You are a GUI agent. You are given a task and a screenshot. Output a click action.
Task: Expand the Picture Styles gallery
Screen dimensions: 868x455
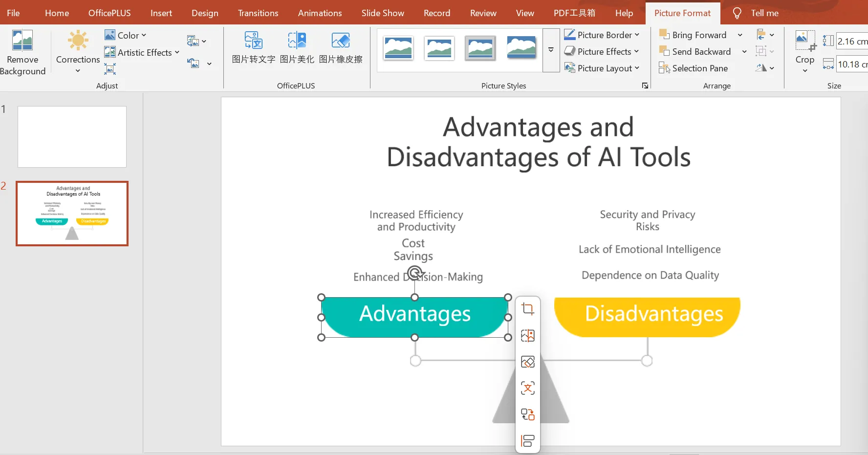click(551, 50)
